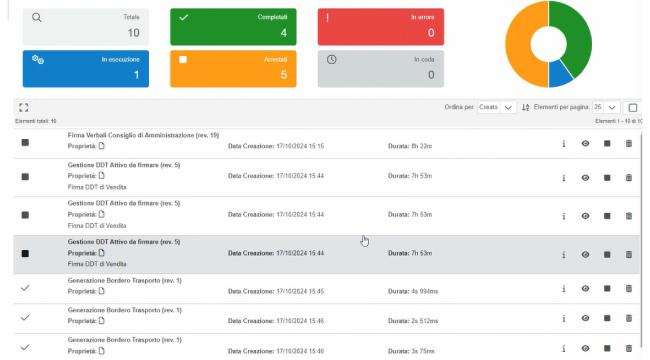650x360 pixels.
Task: Delete the Bordero process lasting 2s 512ms
Action: tap(629, 319)
